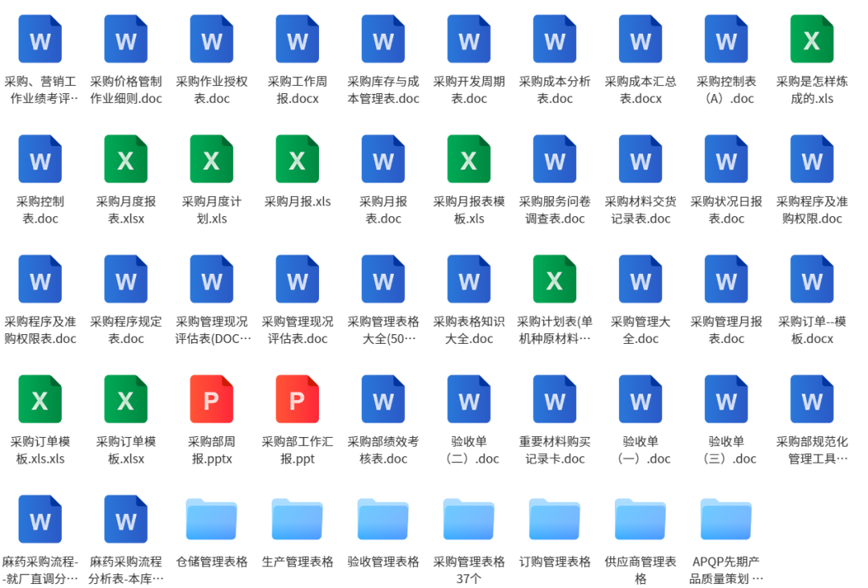The image size is (868, 588).
Task: Open the 采购月报表模板.xls Excel icon
Action: [x=469, y=159]
